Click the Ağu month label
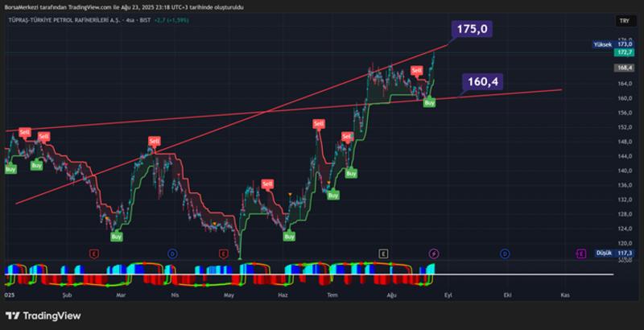The height and width of the screenshot is (330, 644). [391, 295]
